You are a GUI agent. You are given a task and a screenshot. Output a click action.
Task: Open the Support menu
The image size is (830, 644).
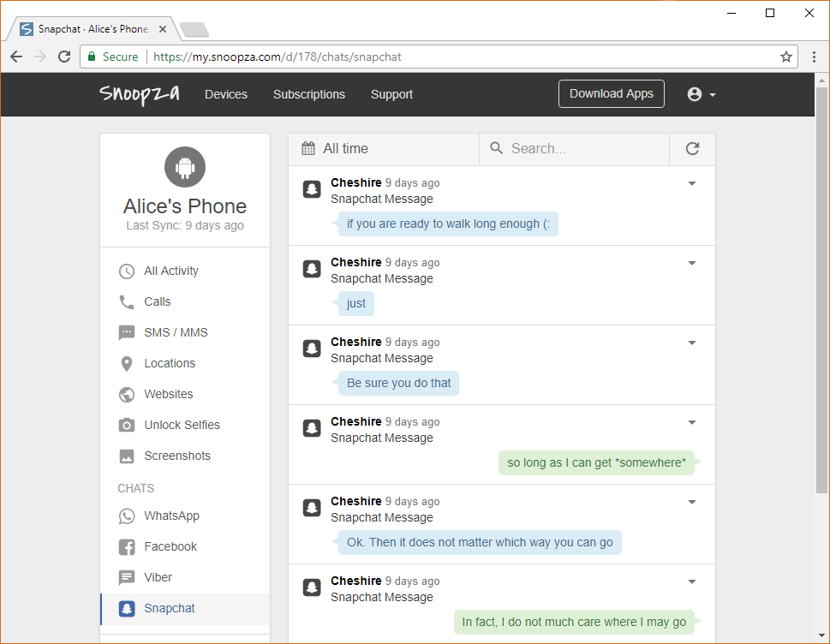point(391,94)
